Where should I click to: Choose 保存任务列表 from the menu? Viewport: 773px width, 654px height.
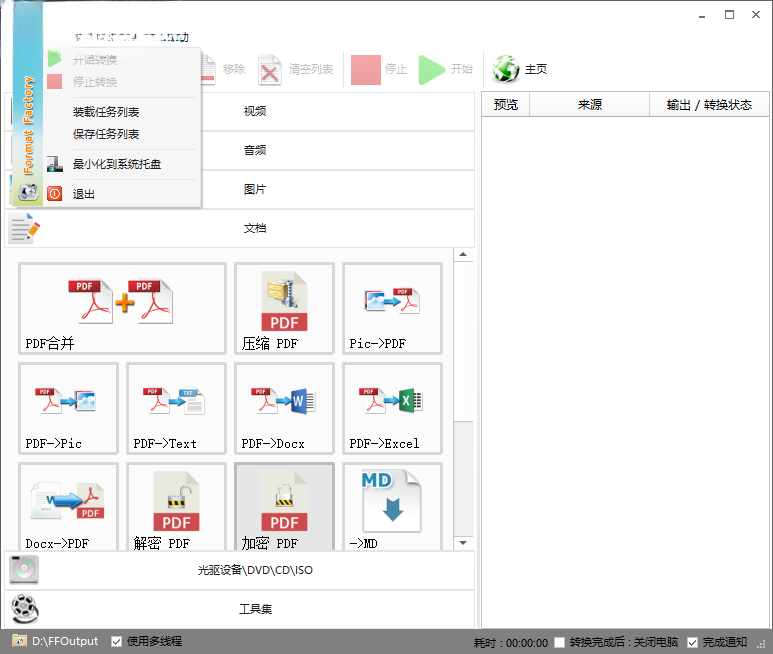coord(106,134)
